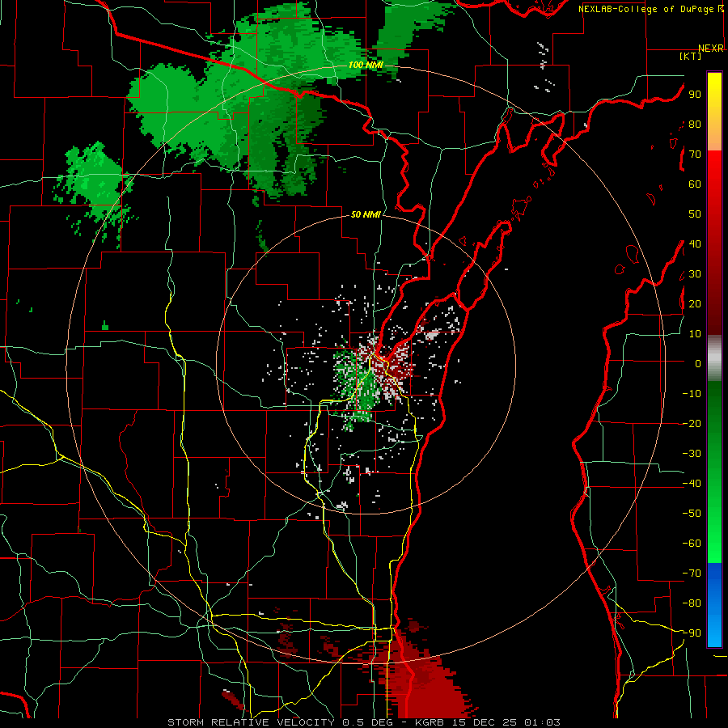Click the 70 scale value
Viewport: 728px width, 728px height.
[x=695, y=154]
